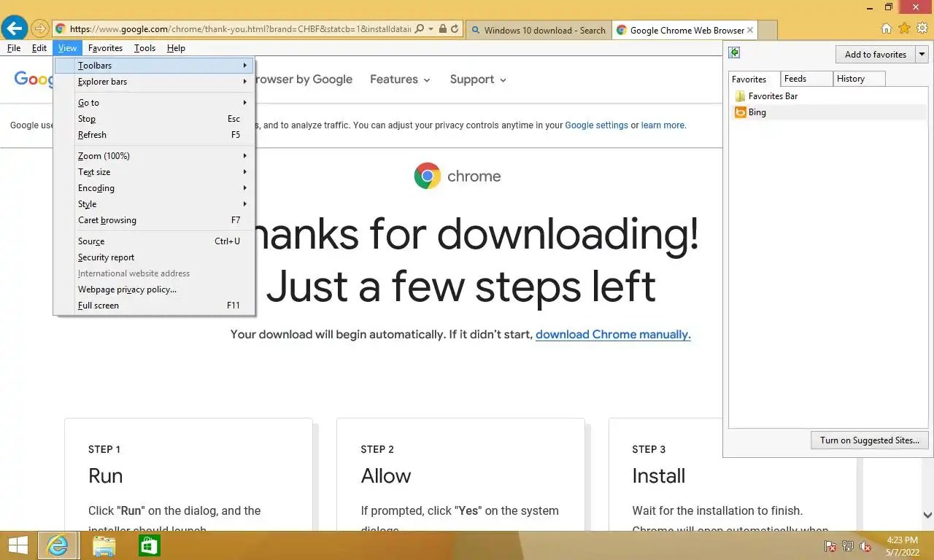Expand the Style submenu
This screenshot has height=560, width=934.
(x=155, y=204)
